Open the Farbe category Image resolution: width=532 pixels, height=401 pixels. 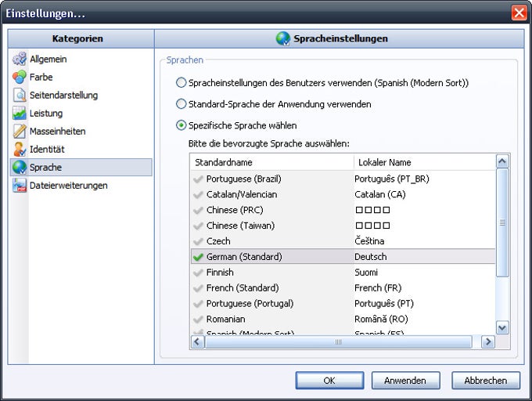click(x=81, y=77)
